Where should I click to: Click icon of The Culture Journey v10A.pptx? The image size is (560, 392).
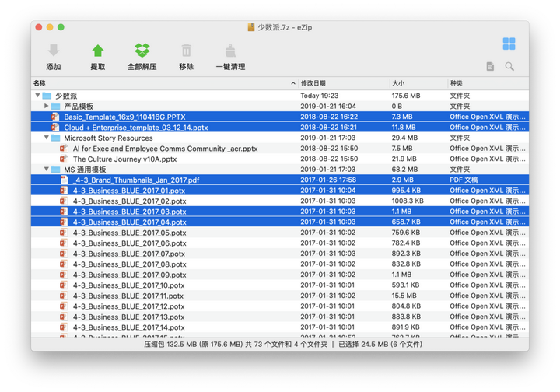point(64,159)
